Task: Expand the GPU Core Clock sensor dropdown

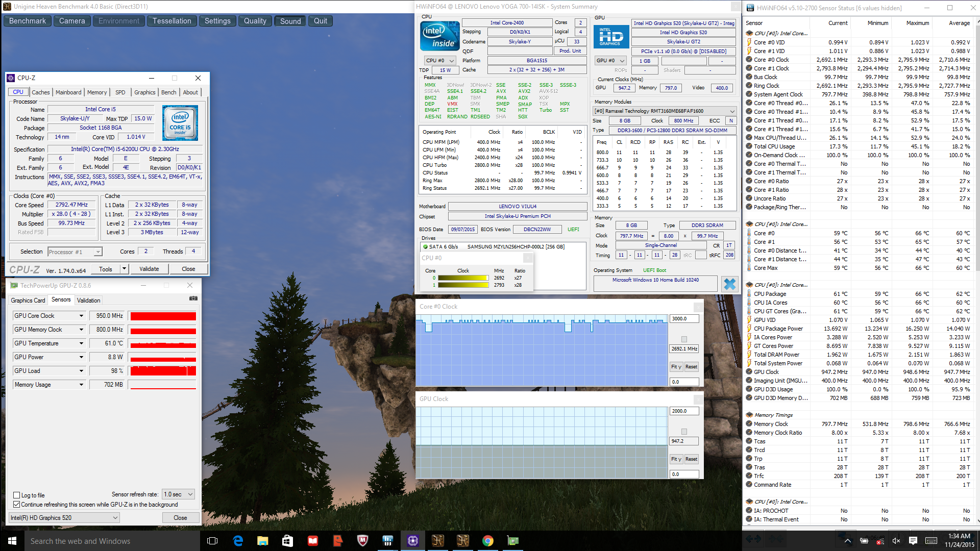Action: tap(81, 316)
